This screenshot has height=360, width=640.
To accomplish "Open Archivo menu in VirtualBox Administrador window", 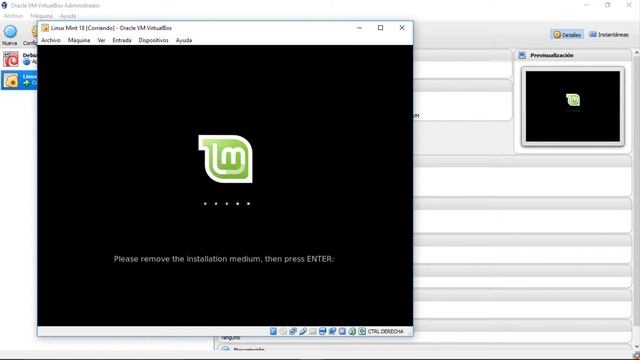I will click(13, 16).
